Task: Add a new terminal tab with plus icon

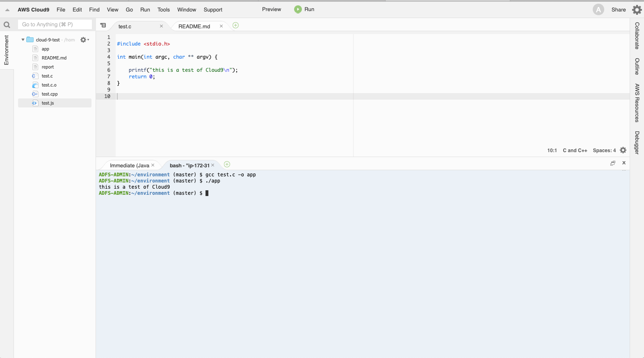Action: coord(227,164)
